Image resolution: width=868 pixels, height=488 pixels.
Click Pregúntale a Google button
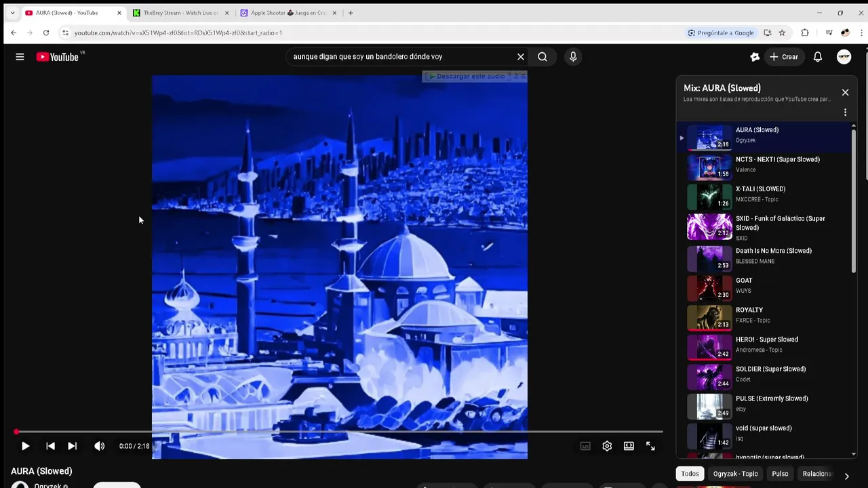[721, 33]
